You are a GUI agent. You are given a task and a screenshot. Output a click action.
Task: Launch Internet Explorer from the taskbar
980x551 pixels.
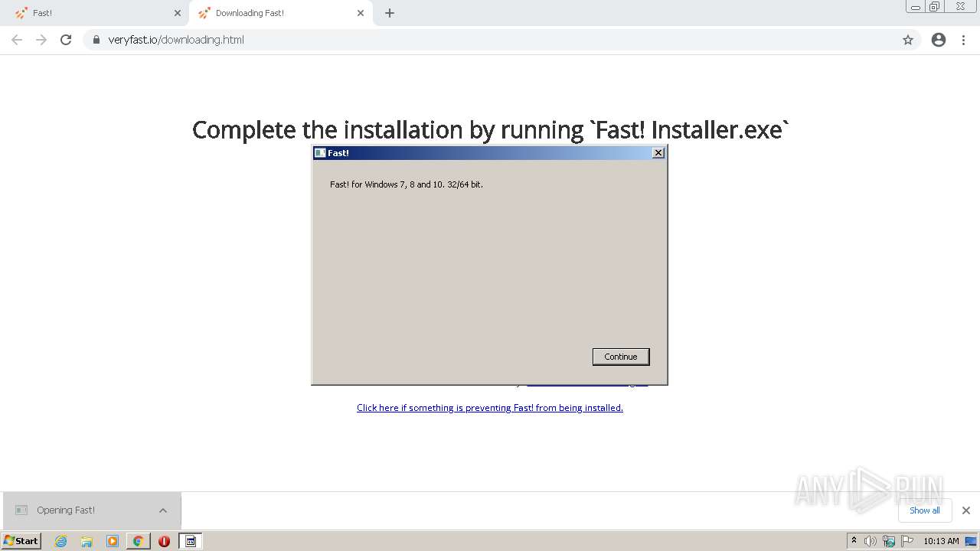coord(60,541)
